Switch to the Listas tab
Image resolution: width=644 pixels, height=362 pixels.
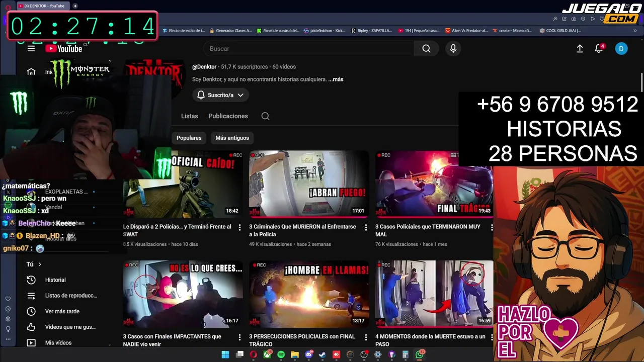pos(189,116)
